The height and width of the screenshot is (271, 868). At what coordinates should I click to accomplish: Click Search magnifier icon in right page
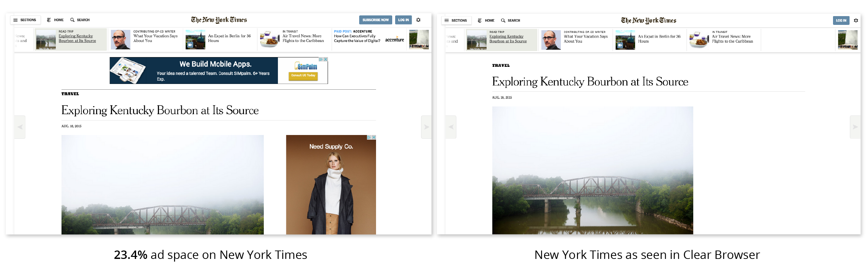coord(503,20)
